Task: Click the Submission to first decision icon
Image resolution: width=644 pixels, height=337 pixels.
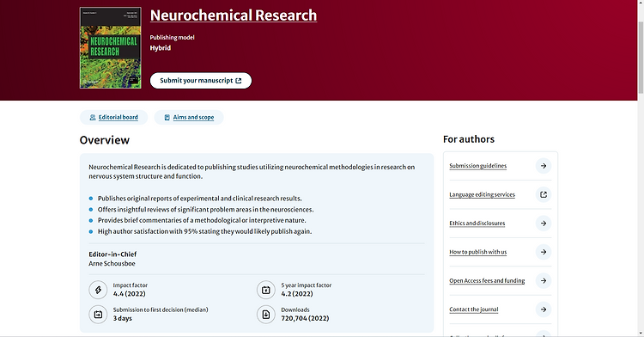Action: coord(98,315)
